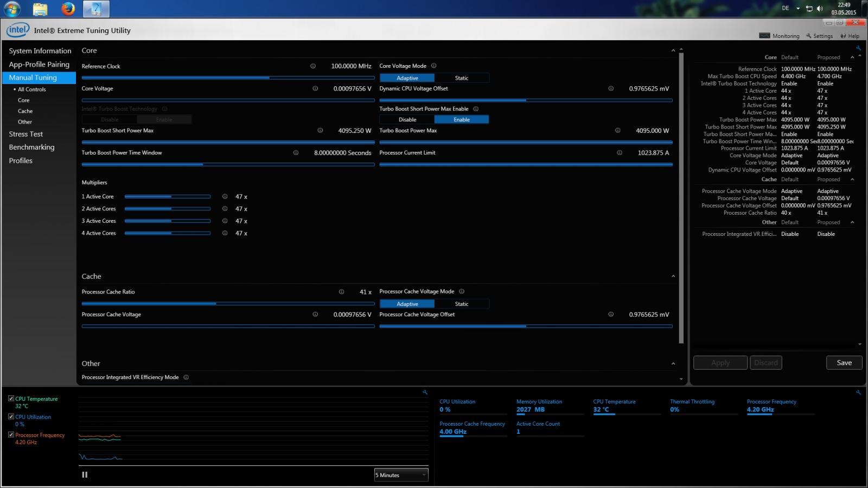
Task: Select Manual Tuning in sidebar
Action: click(39, 78)
